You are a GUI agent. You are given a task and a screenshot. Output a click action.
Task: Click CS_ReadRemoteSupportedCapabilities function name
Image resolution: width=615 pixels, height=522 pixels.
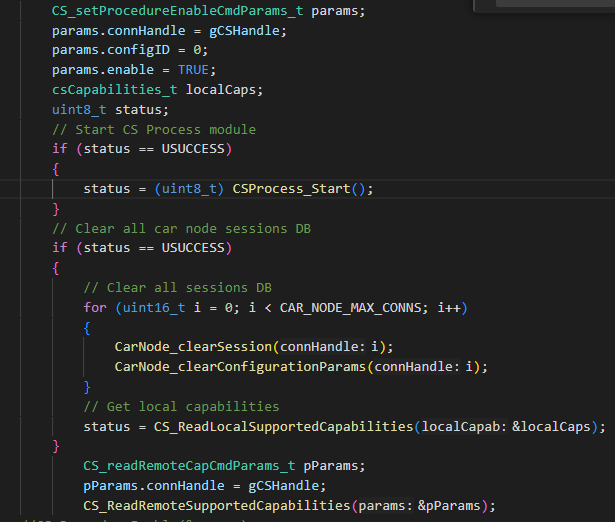(217, 506)
